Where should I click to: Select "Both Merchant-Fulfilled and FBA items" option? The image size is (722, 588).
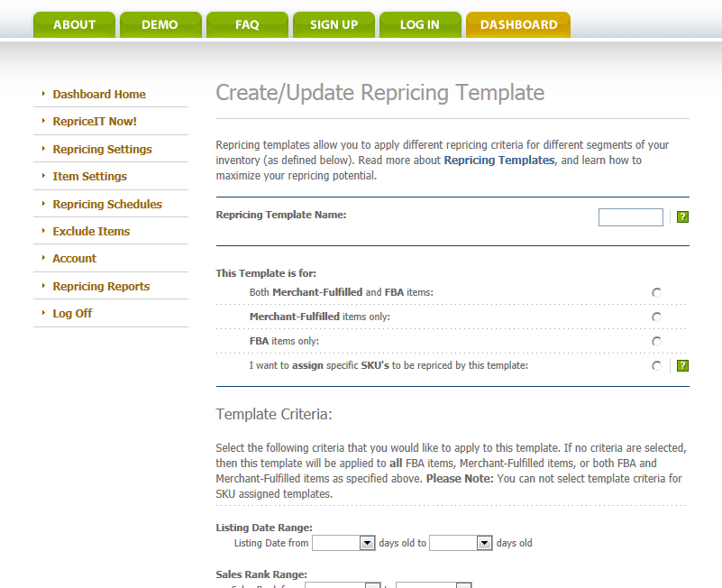pos(656,292)
